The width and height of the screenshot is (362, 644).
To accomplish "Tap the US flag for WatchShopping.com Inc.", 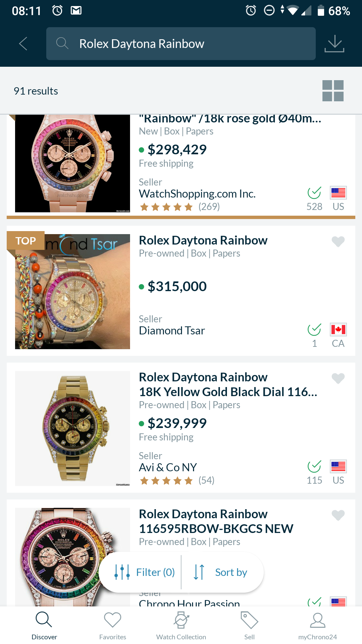I will 338,193.
